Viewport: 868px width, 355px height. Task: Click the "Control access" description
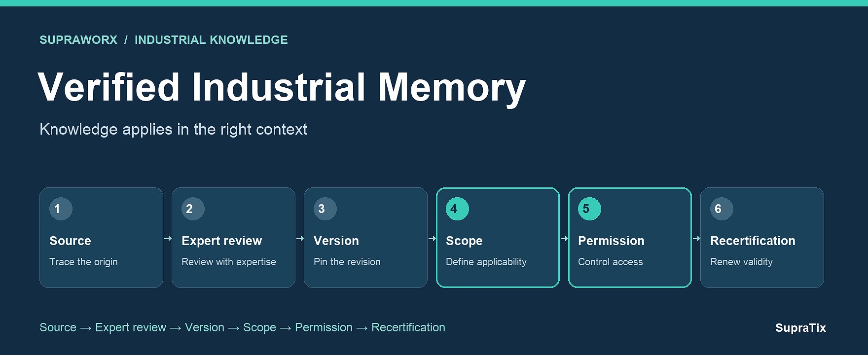point(611,262)
